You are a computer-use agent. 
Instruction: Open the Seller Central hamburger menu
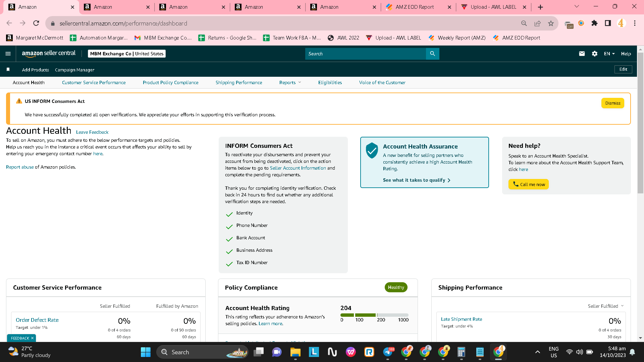tap(8, 54)
